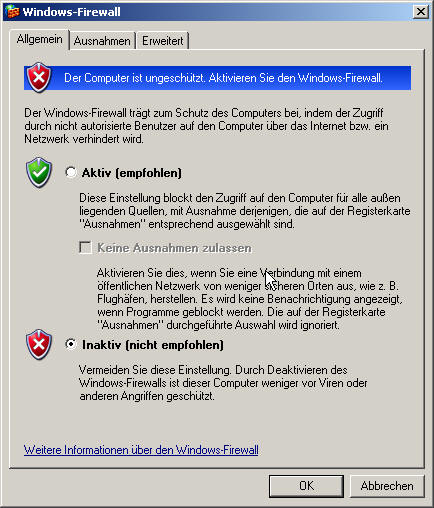Click the Abbrechen button
The height and width of the screenshot is (508, 434).
point(387,486)
